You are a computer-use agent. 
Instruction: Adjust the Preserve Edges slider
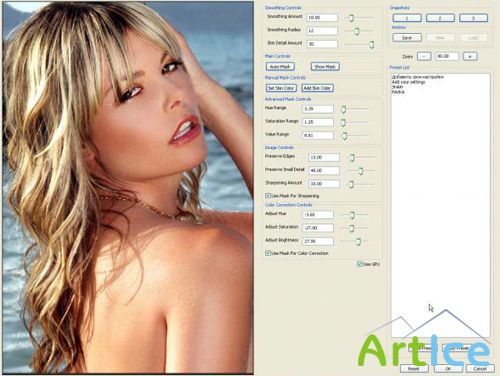(x=352, y=157)
